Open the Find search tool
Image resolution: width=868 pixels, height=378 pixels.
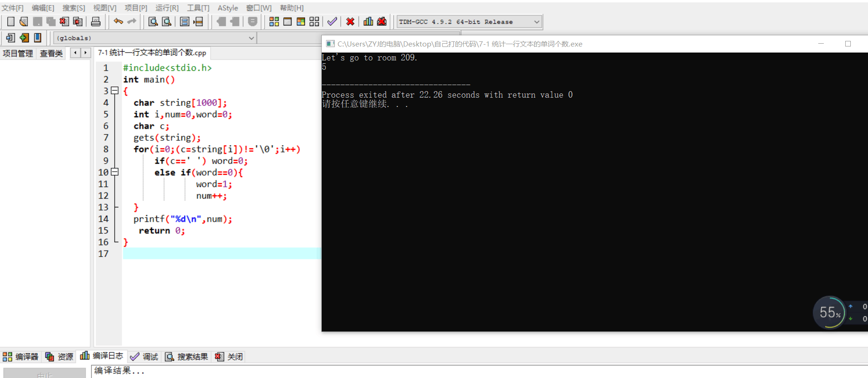(x=153, y=21)
